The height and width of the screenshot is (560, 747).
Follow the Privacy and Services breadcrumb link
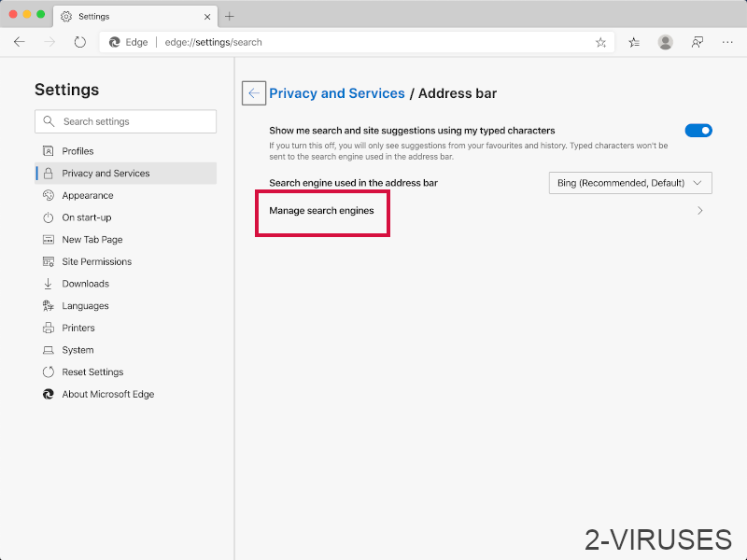coord(337,93)
